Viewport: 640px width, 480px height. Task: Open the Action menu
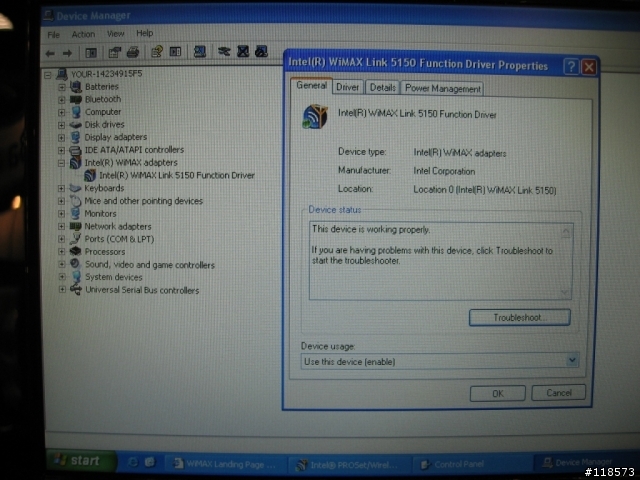click(83, 34)
